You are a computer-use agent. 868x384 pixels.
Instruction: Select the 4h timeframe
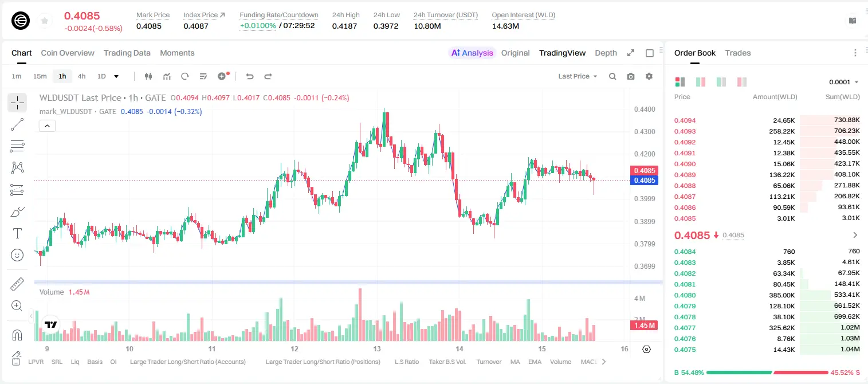click(x=81, y=76)
